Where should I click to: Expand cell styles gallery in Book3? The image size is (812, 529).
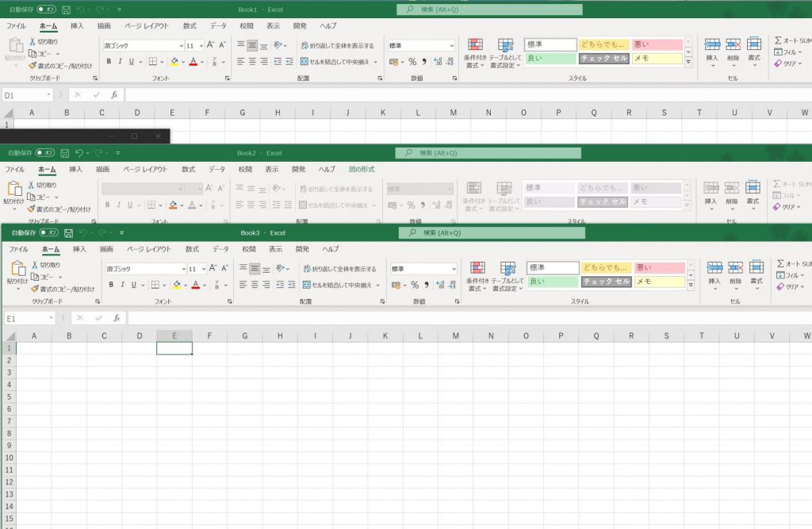691,285
